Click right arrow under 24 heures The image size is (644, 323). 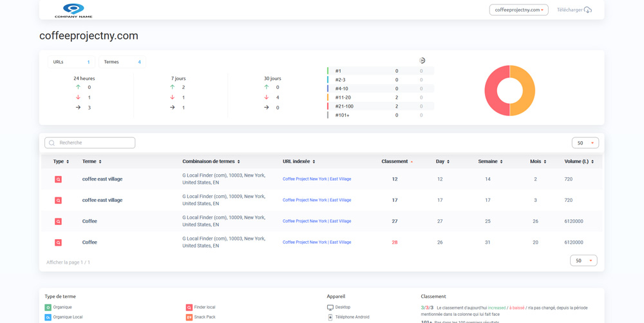point(78,108)
